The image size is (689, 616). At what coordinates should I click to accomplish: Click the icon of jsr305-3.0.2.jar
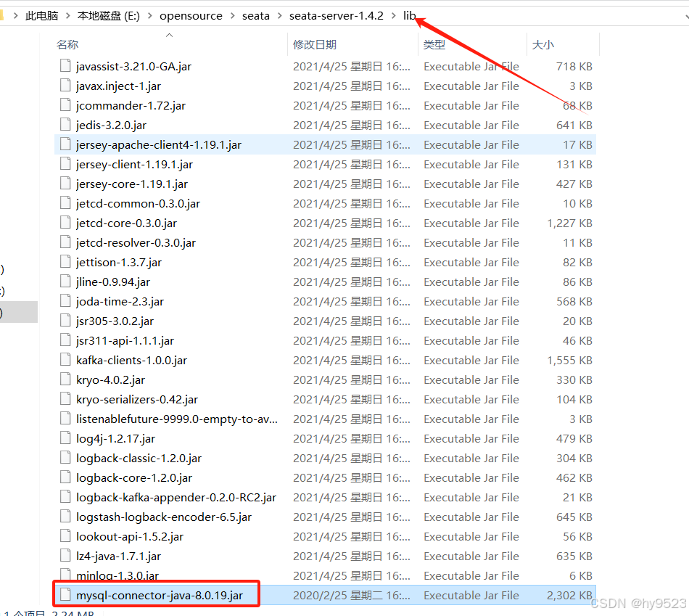(x=65, y=321)
